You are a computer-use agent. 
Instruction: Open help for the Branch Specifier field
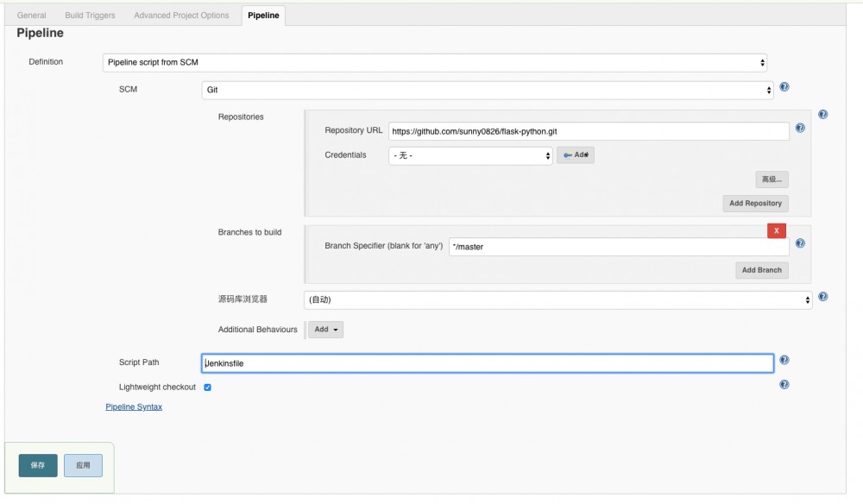800,243
